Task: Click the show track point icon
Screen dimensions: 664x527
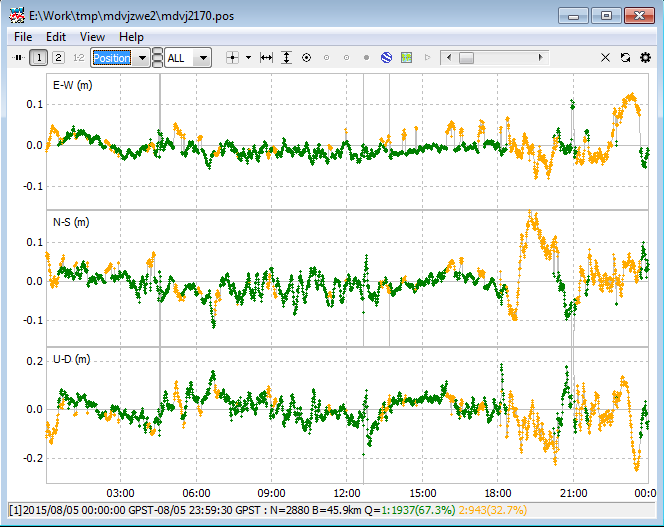Action: [306, 58]
